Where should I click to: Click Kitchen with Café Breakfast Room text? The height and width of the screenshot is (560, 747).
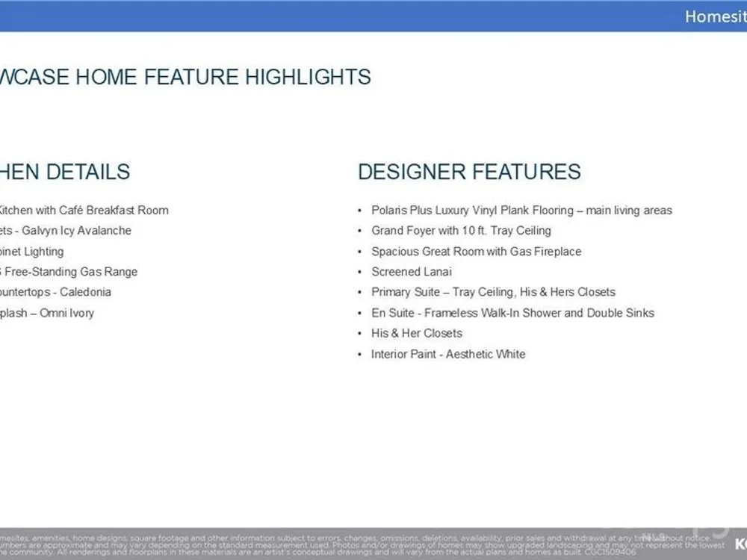click(x=83, y=211)
